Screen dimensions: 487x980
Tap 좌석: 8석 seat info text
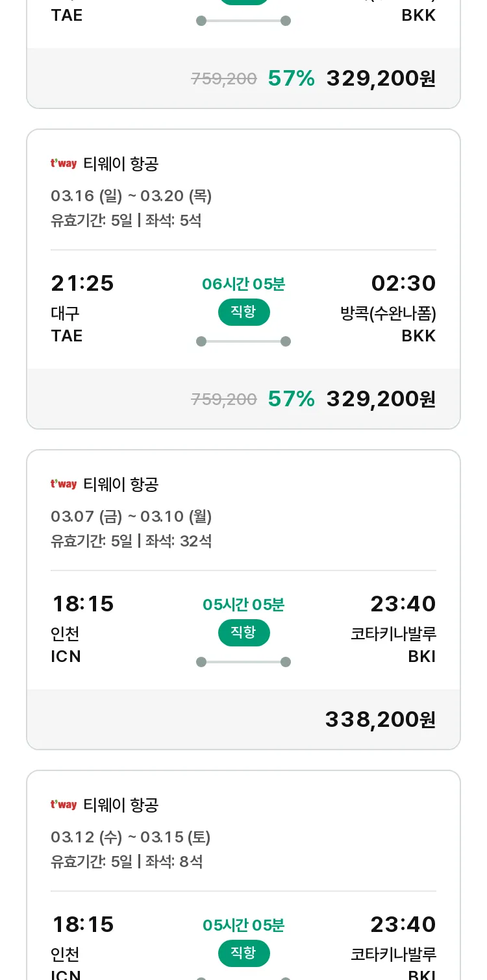click(x=174, y=862)
